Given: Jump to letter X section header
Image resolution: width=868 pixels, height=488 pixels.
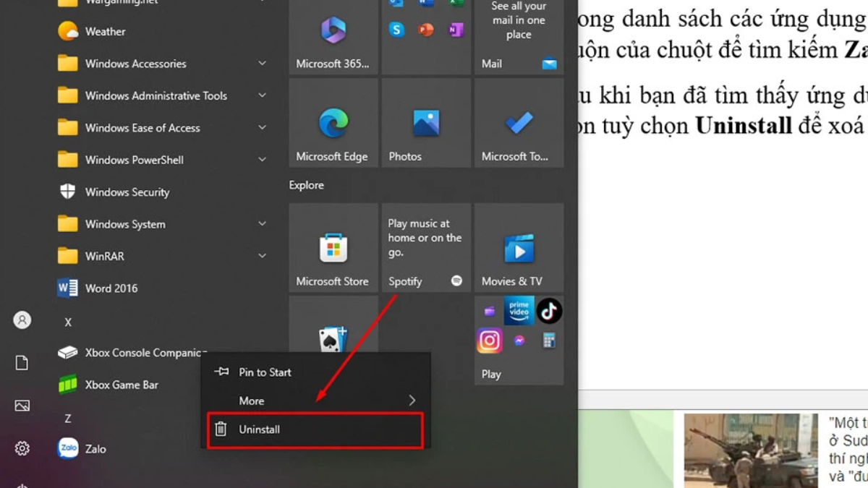Looking at the screenshot, I should click(x=68, y=322).
